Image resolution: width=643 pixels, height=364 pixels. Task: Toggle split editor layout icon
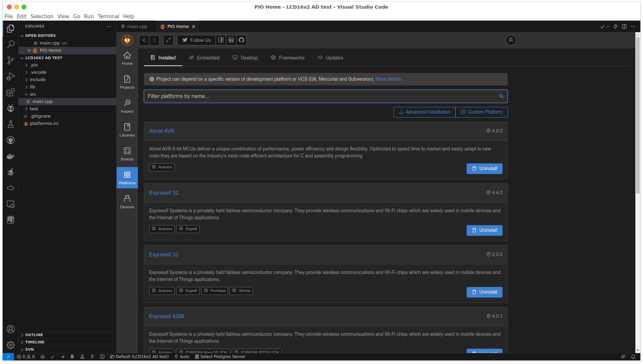tap(624, 27)
